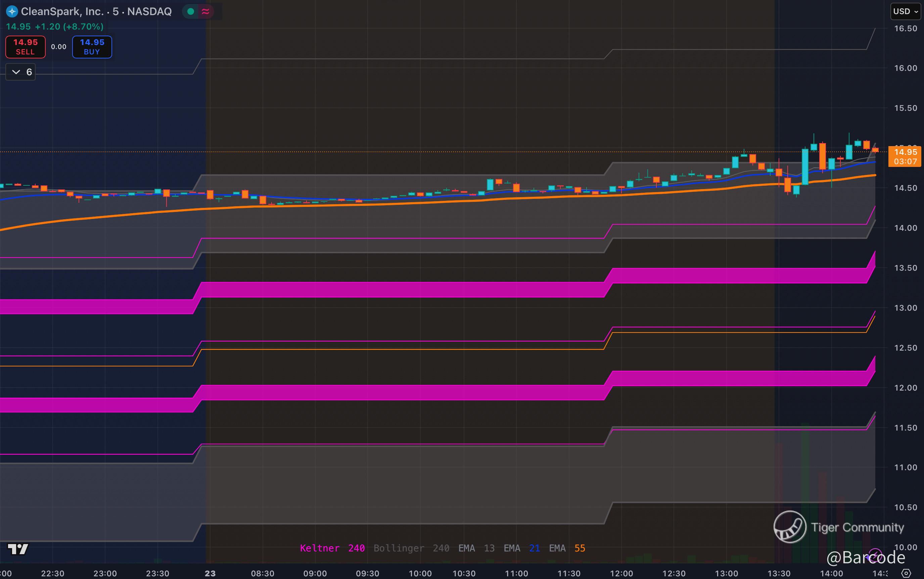
Task: Click the CleanSpark, Inc. symbol title
Action: point(62,11)
